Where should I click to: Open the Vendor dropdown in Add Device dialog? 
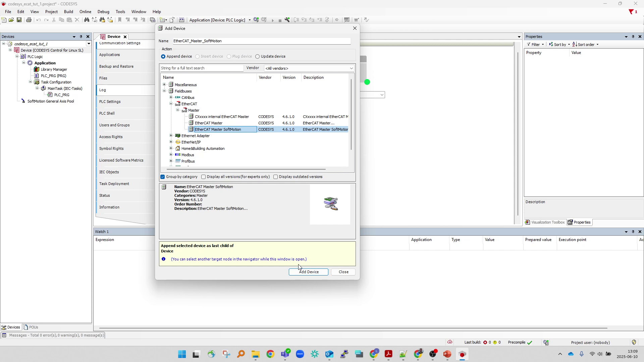click(351, 68)
